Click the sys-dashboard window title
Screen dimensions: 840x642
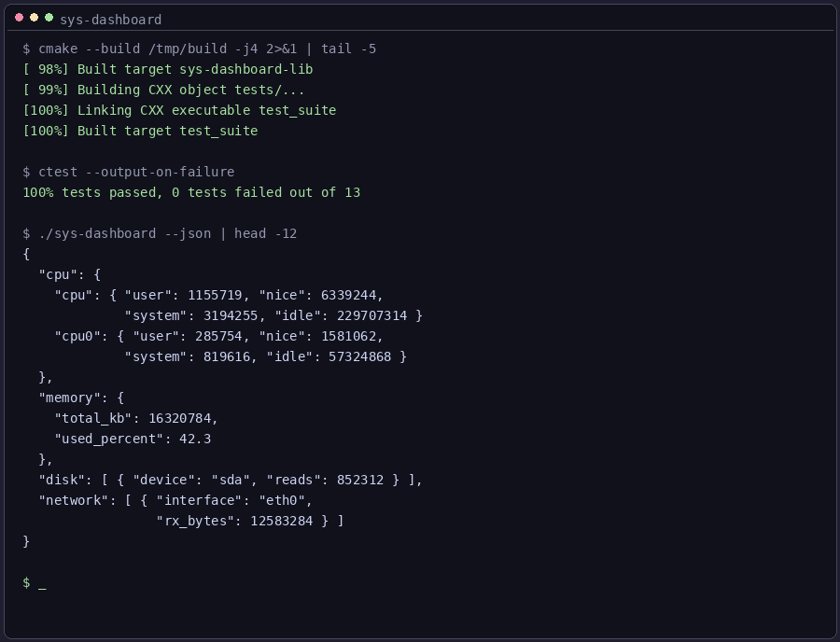[x=111, y=20]
